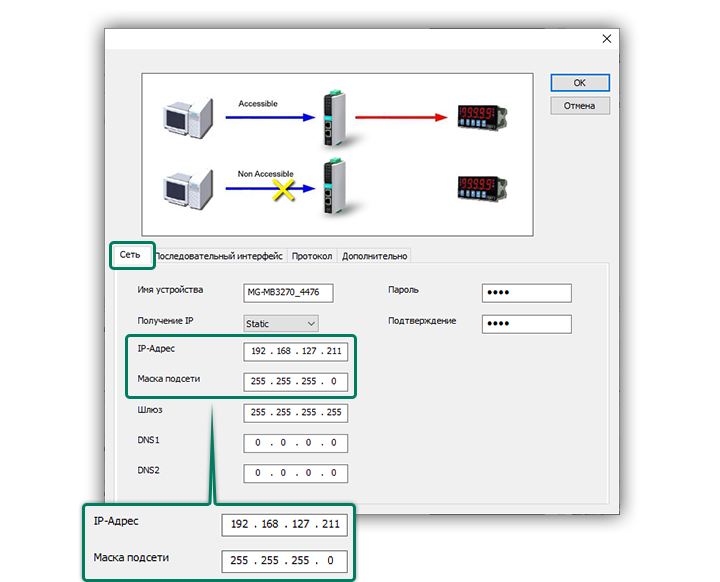Image resolution: width=720 pixels, height=582 pixels.
Task: Focus the Имя устройства text field
Action: 288,293
